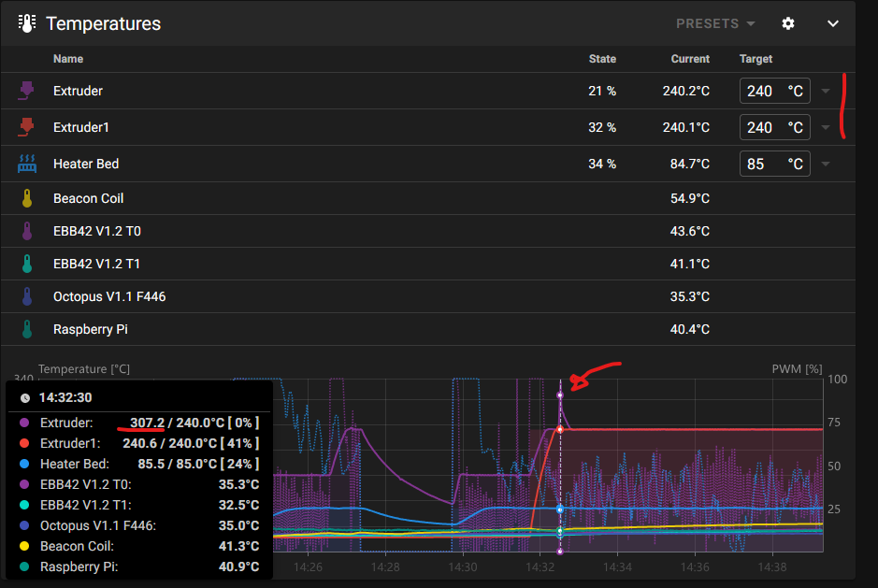Image resolution: width=878 pixels, height=588 pixels.
Task: Select the Extruder row name
Action: pos(78,91)
